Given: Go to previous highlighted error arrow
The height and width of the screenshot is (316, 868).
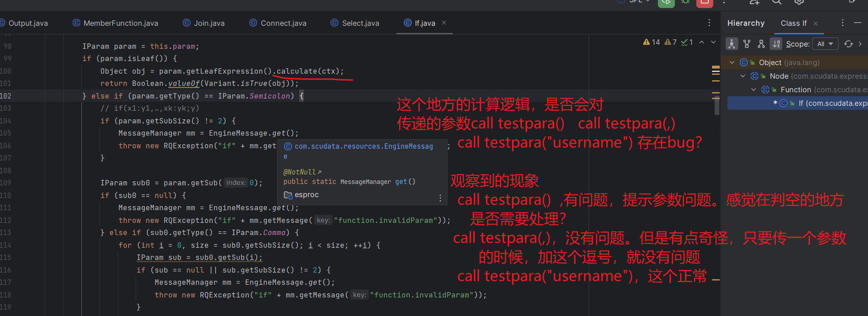Looking at the screenshot, I should pyautogui.click(x=702, y=42).
